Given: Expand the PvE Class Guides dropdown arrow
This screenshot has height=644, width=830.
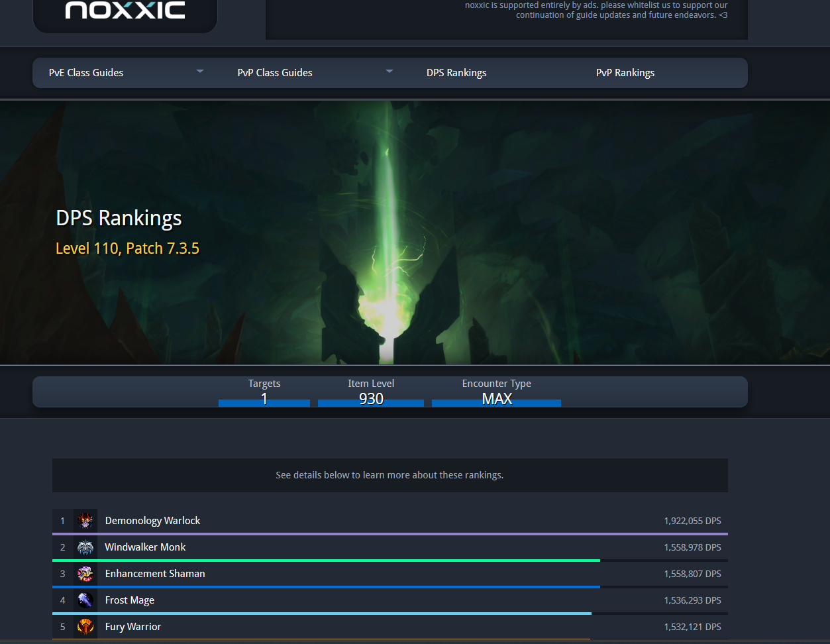Looking at the screenshot, I should (x=200, y=72).
